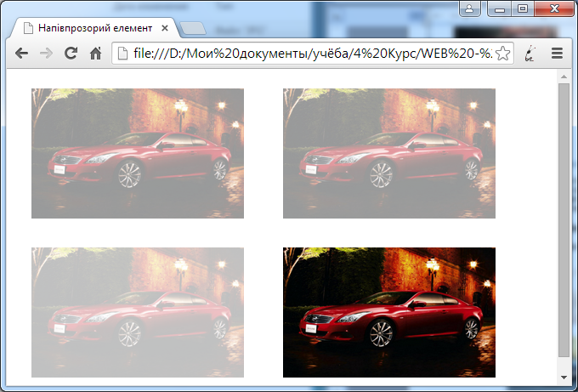The image size is (578, 392).
Task: Reload the current page
Action: pyautogui.click(x=71, y=53)
